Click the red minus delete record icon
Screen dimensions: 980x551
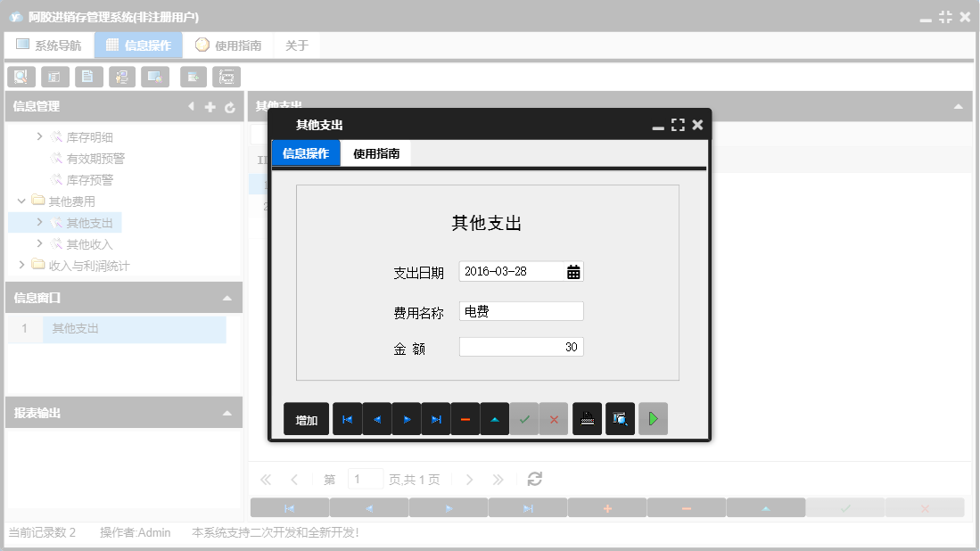click(x=465, y=418)
